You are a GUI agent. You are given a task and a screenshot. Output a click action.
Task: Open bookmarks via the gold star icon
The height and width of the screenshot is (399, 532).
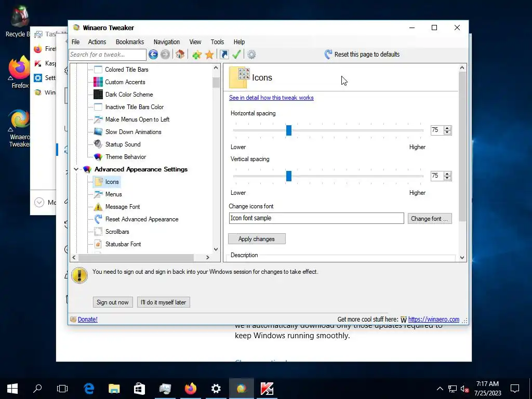(x=209, y=54)
